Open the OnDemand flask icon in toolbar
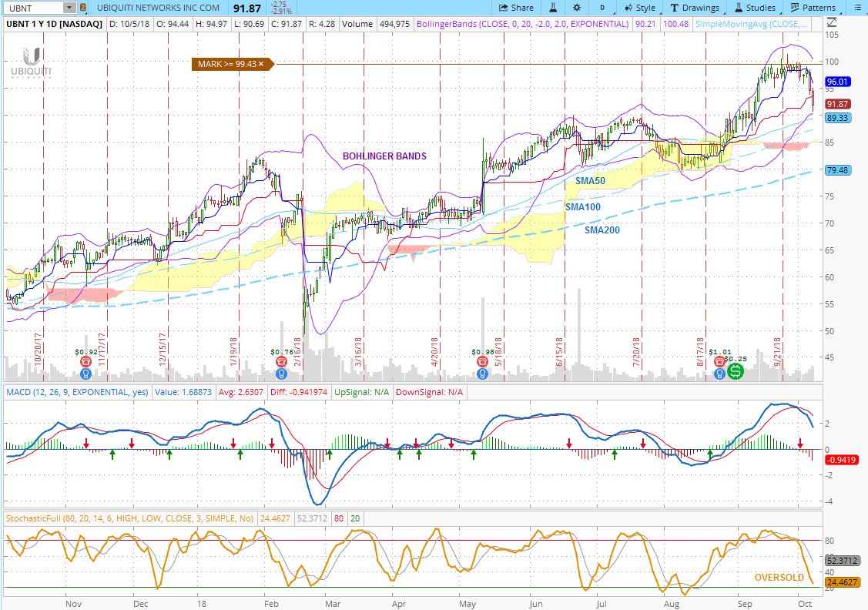This screenshot has height=610, width=868. [552, 8]
